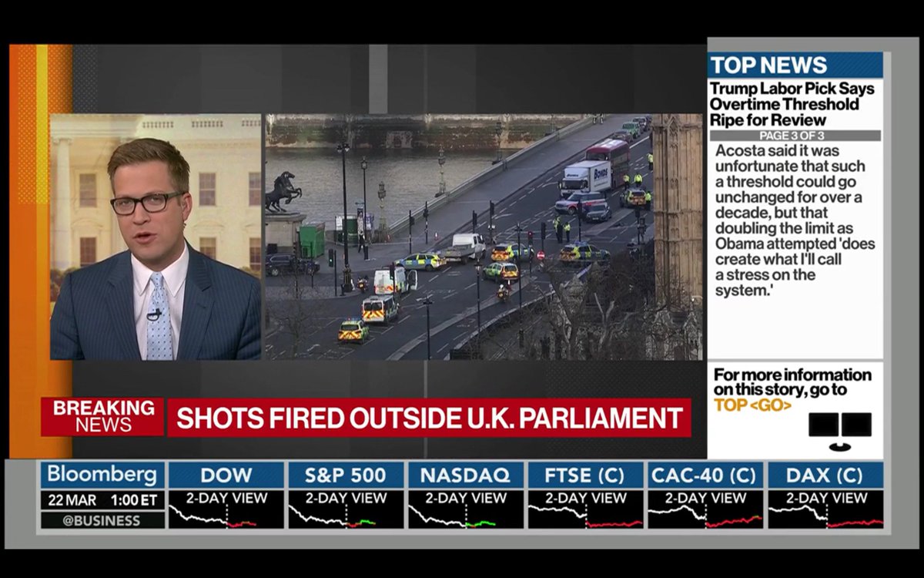Viewport: 924px width, 578px height.
Task: Click the Westminster Bridge live video feed
Action: click(x=484, y=237)
